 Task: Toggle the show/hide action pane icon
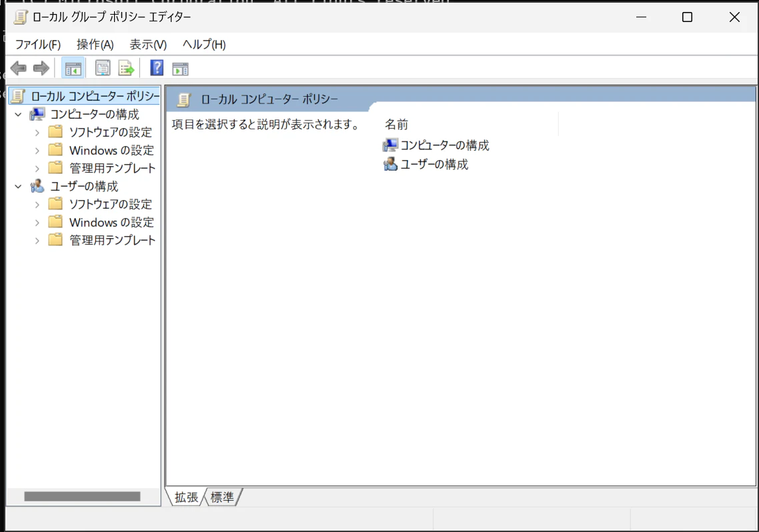coord(180,69)
